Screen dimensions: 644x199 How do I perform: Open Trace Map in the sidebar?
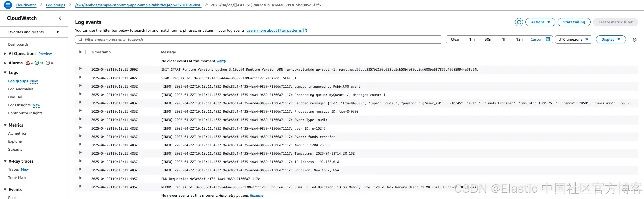point(17,178)
